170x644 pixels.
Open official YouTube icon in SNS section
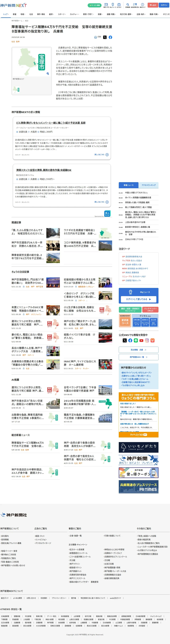141,340
